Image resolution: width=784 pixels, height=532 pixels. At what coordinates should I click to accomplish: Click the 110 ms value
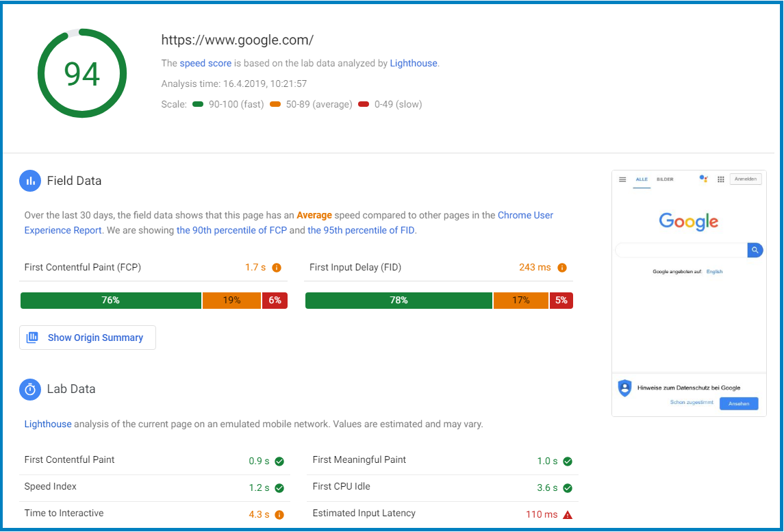(x=542, y=514)
